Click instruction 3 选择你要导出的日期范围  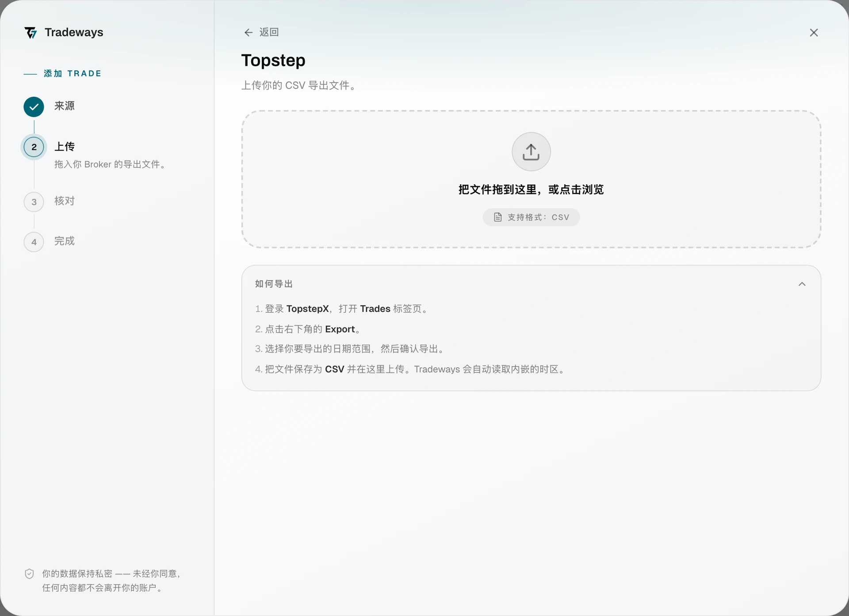(x=350, y=349)
